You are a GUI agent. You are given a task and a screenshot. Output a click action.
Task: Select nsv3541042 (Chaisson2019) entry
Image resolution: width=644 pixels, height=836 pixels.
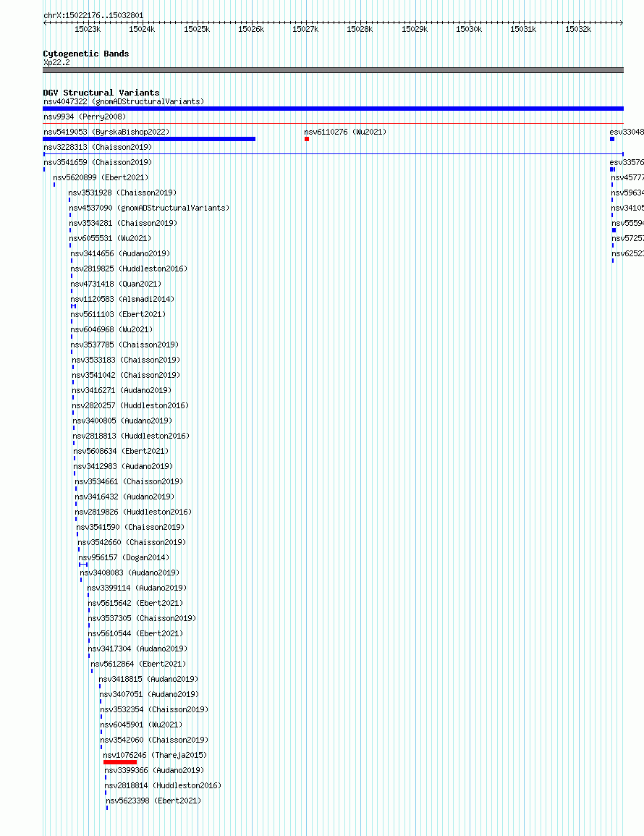(127, 375)
